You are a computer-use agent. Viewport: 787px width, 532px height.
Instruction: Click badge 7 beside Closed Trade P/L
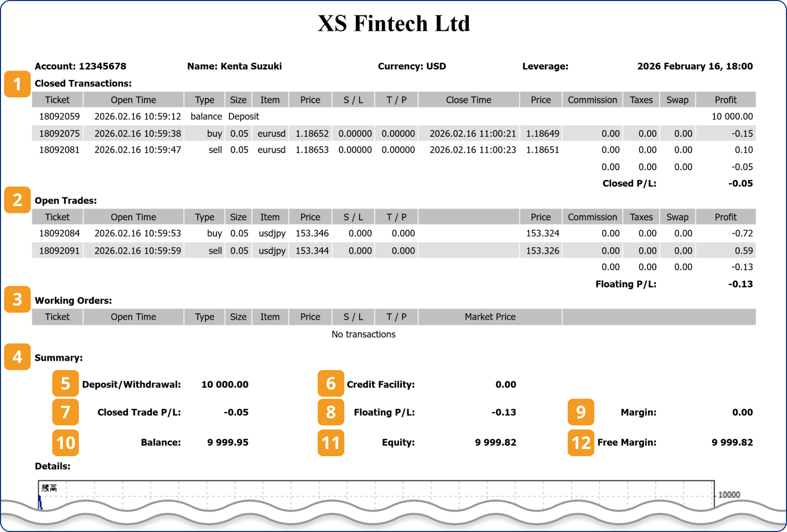pos(65,412)
